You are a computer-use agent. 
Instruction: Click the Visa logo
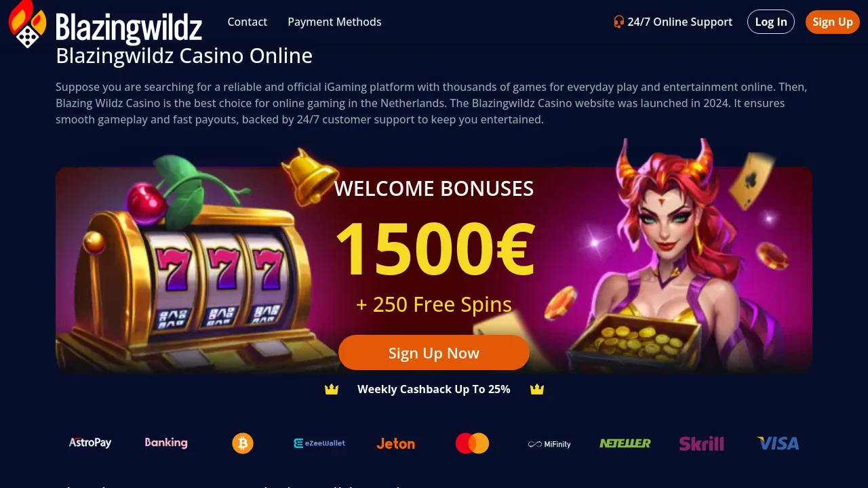pos(778,443)
